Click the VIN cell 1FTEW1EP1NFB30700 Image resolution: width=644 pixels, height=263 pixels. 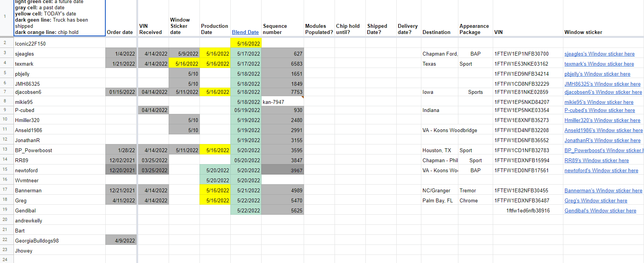click(x=521, y=54)
